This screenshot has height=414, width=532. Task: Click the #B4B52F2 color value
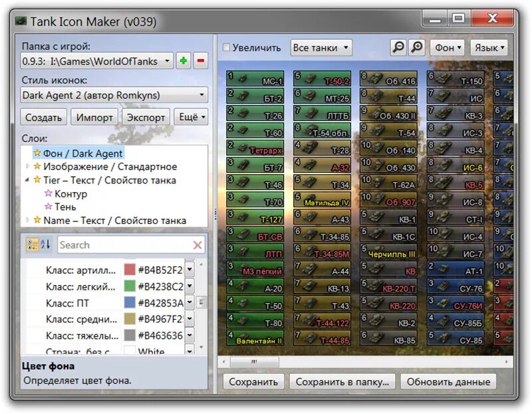click(160, 270)
